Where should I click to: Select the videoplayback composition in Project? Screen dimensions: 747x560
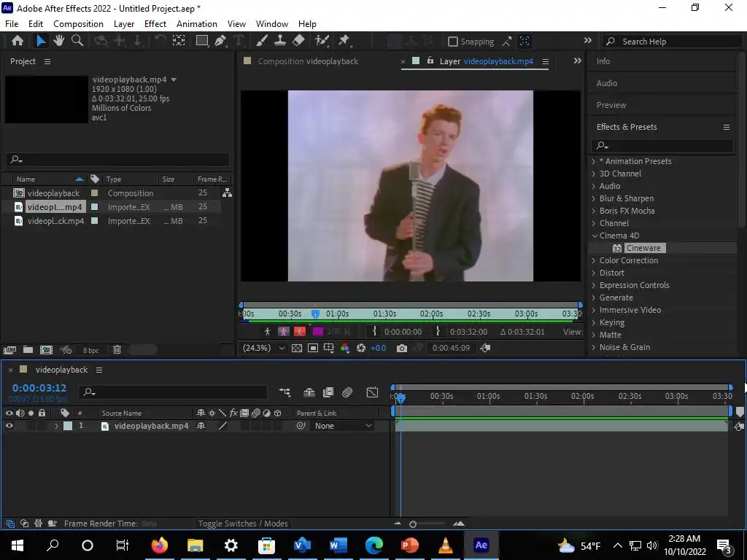coord(53,193)
